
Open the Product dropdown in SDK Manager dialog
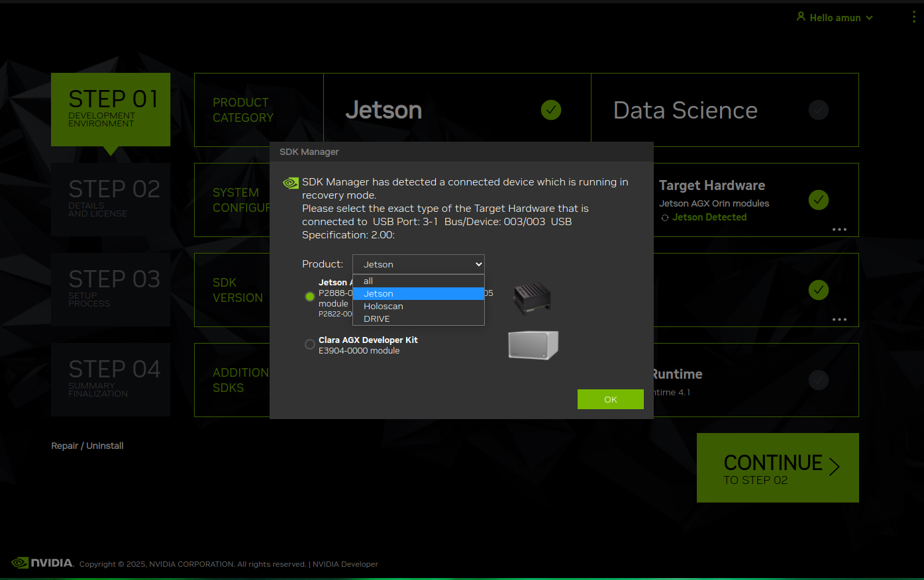pyautogui.click(x=419, y=264)
